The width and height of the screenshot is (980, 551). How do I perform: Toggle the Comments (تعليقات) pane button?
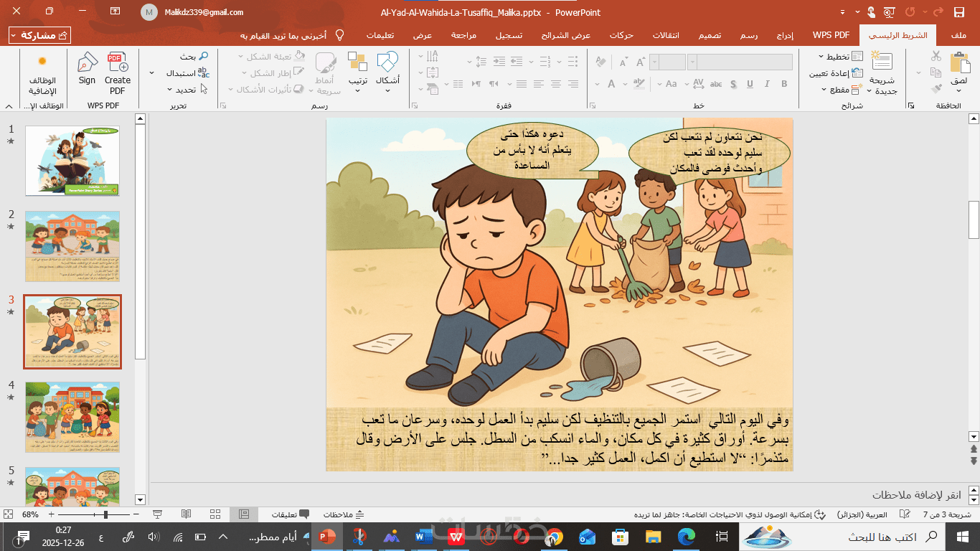coord(291,514)
